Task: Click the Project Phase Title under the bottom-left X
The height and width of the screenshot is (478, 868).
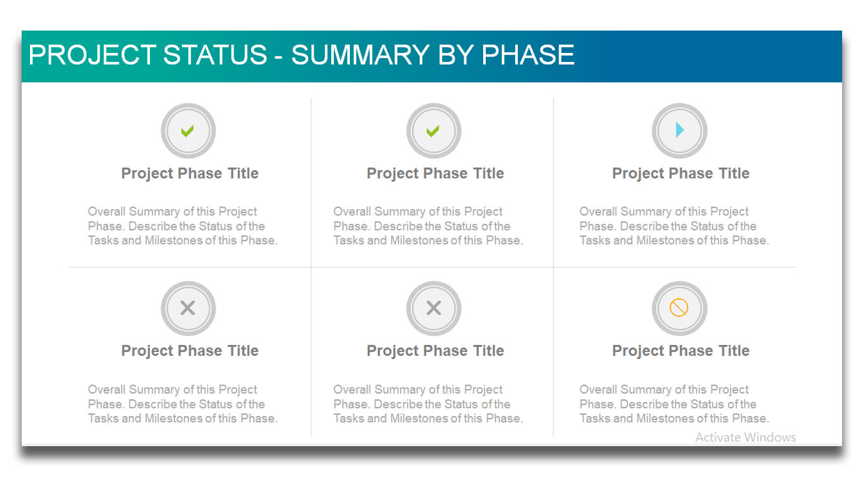Action: point(190,351)
